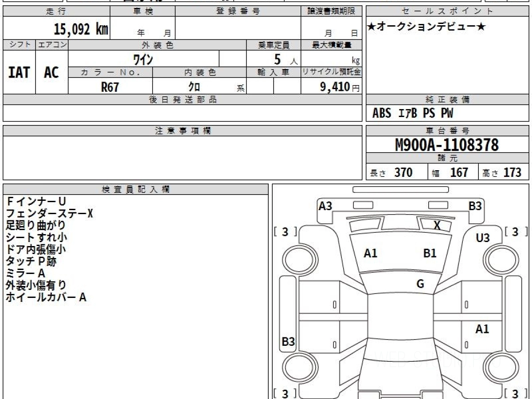Select the シフト header cell

[19, 45]
